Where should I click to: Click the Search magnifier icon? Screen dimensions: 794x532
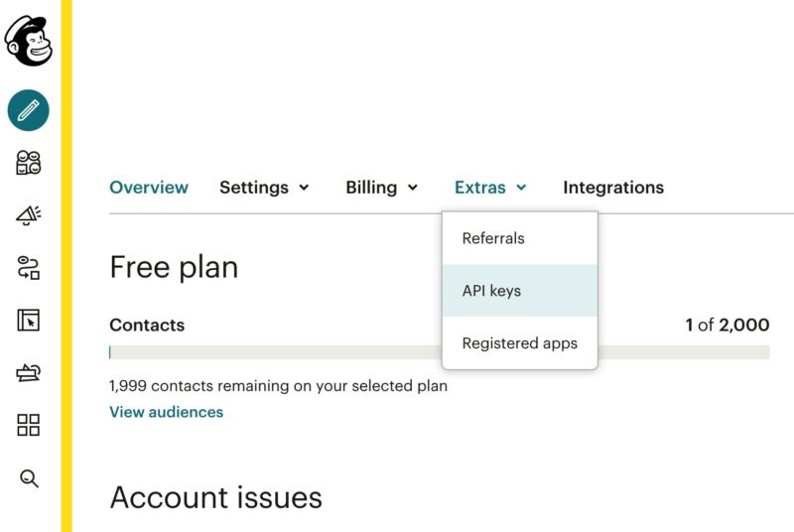29,478
